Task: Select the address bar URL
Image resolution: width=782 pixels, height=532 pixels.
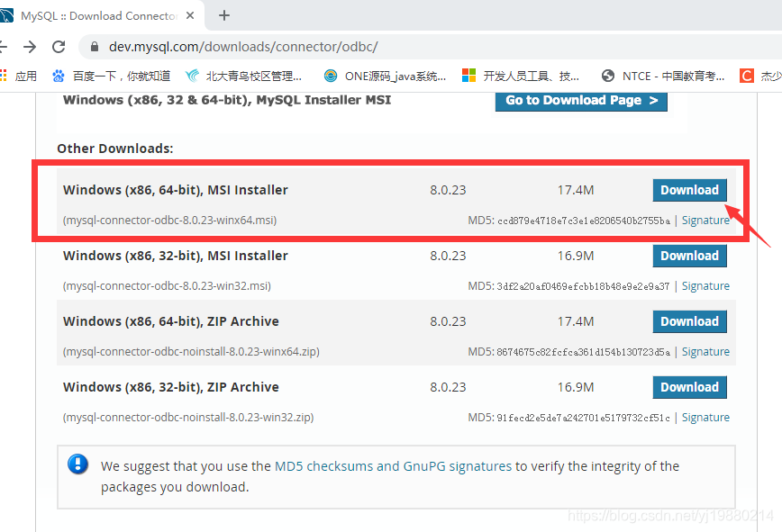Action: coord(243,47)
